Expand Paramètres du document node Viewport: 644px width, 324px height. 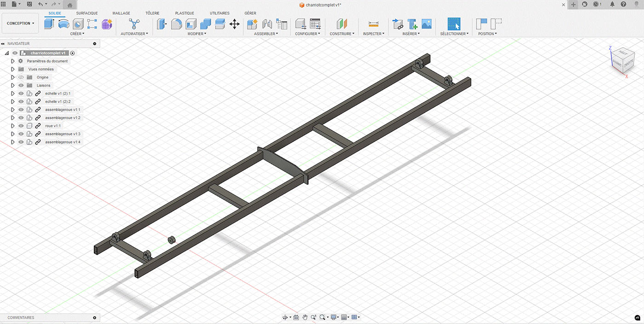click(x=13, y=61)
